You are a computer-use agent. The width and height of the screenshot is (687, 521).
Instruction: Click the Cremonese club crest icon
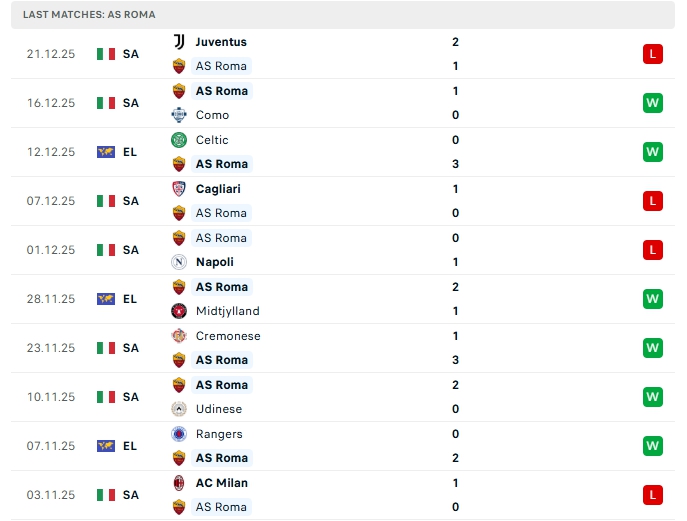pos(179,336)
